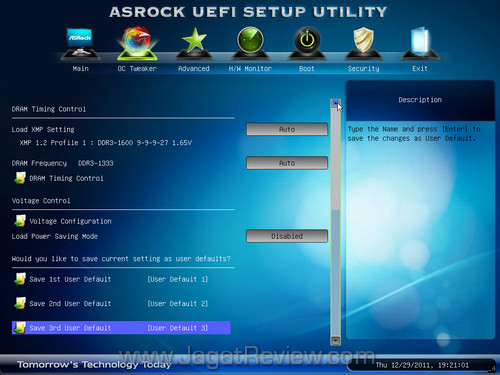This screenshot has width=500, height=375.
Task: Open the Main monitor icon
Action: point(80,44)
